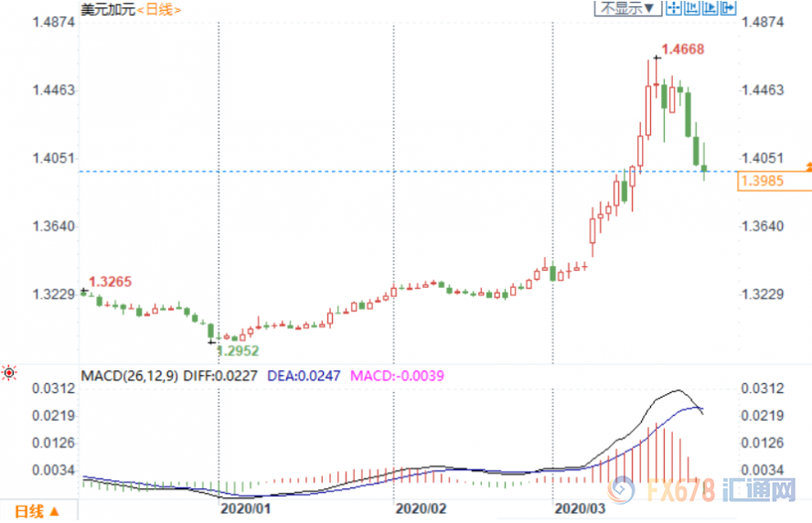Select the 2020/02 date axis marker
The image size is (812, 523).
pos(421,508)
